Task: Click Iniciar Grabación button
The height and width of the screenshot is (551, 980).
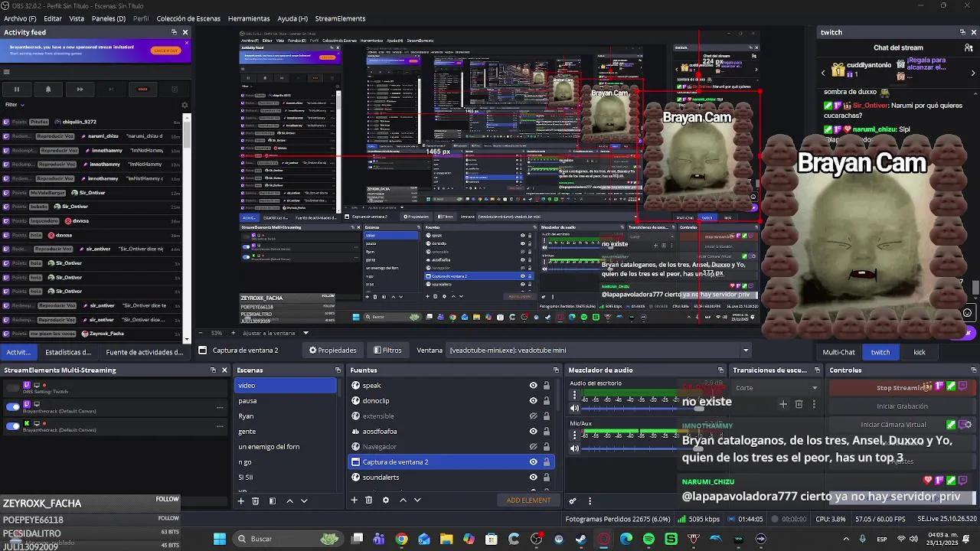Action: point(902,406)
